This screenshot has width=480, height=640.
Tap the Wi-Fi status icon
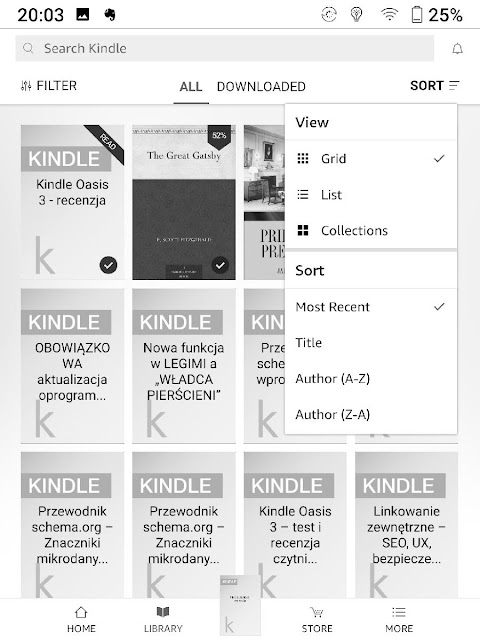pyautogui.click(x=389, y=15)
